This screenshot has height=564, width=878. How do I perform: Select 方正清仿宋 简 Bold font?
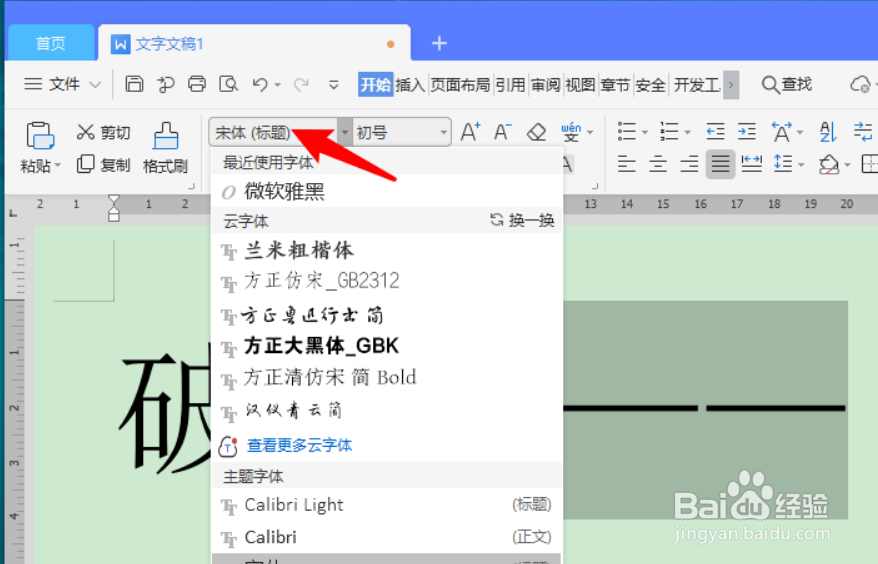point(386,378)
